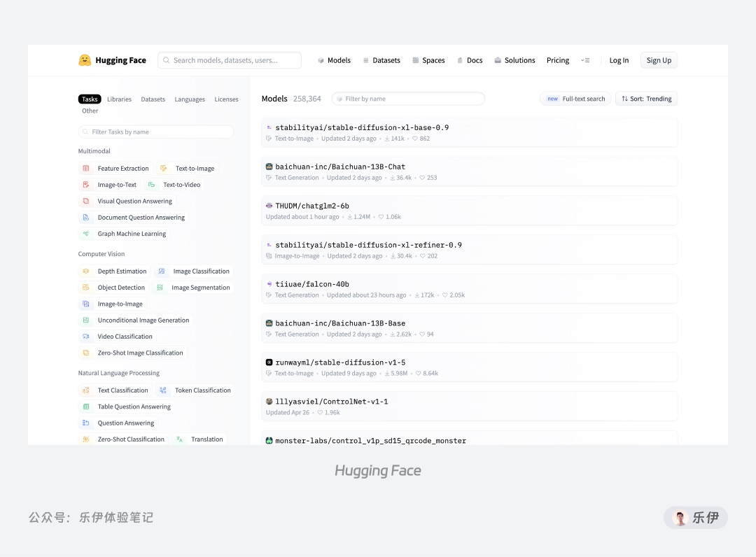The image size is (756, 557).
Task: Open the Pricing page link
Action: pos(558,60)
